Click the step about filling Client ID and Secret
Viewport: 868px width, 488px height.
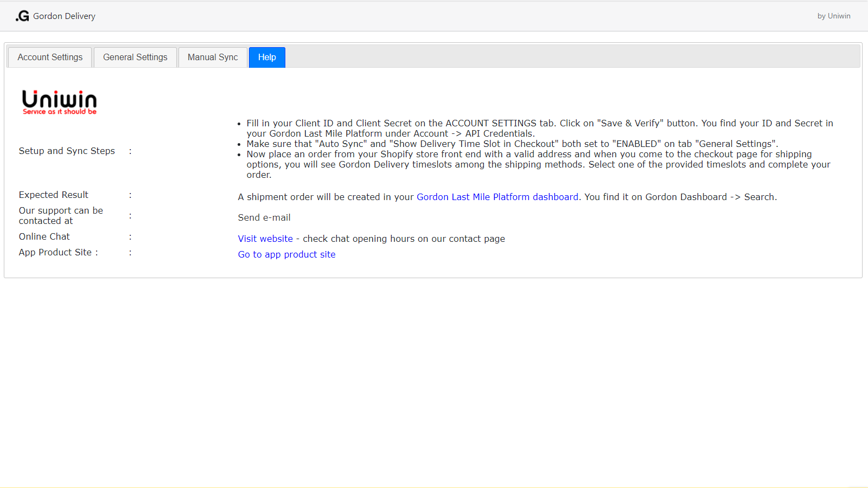(x=540, y=129)
